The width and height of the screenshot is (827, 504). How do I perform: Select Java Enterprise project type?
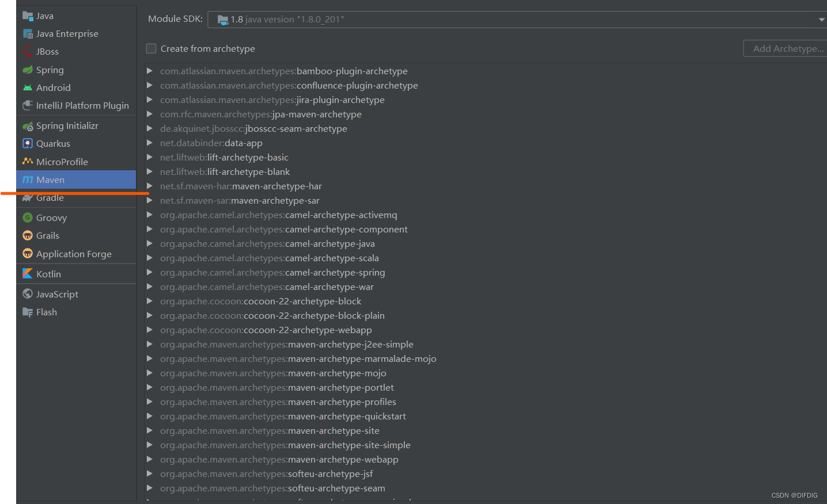[x=76, y=33]
